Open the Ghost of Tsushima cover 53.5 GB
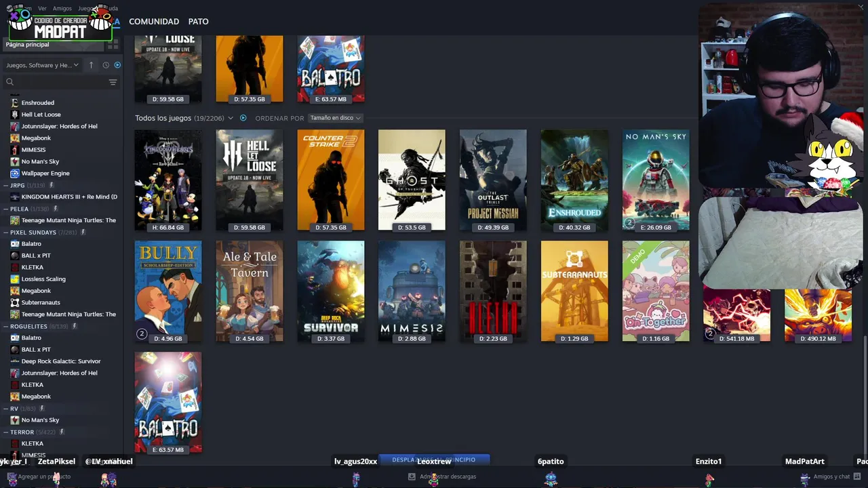The width and height of the screenshot is (868, 488). (x=412, y=180)
